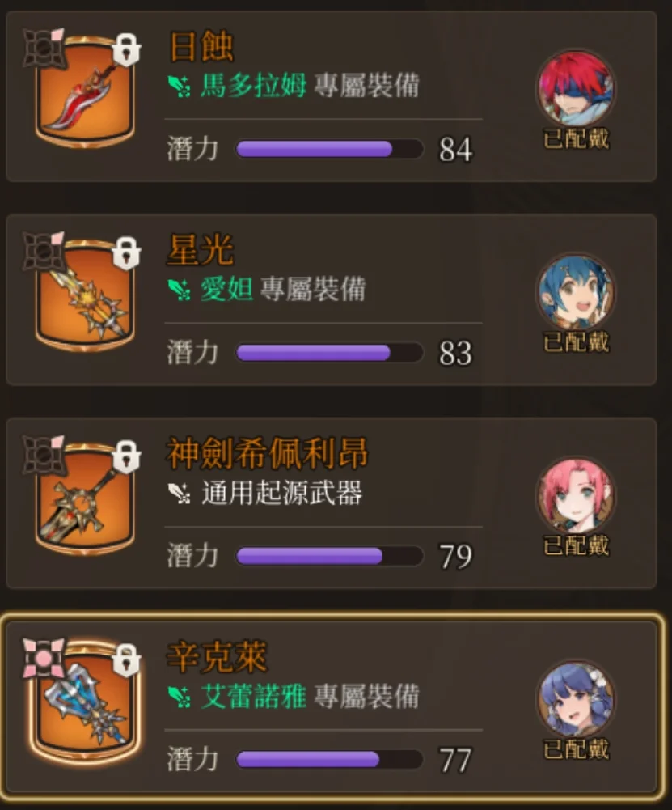The width and height of the screenshot is (672, 810).
Task: Toggle the lock on 神劍希佩利昂
Action: (x=126, y=456)
